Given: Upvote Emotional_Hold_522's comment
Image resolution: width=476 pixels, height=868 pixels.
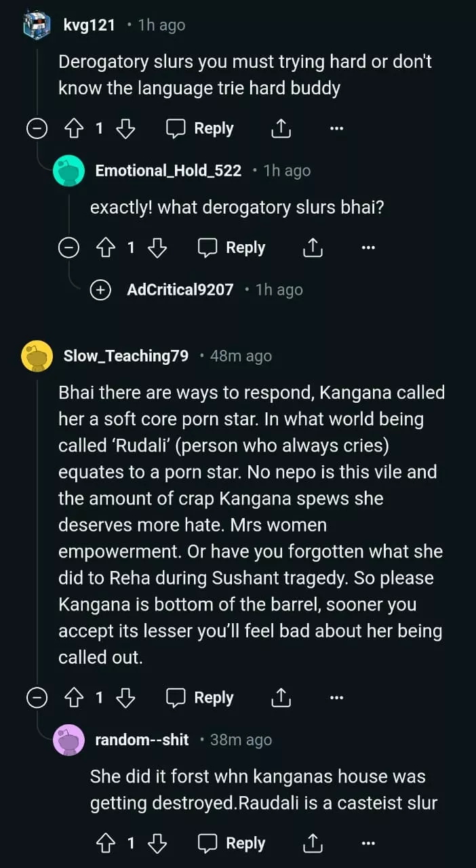Looking at the screenshot, I should tap(104, 248).
